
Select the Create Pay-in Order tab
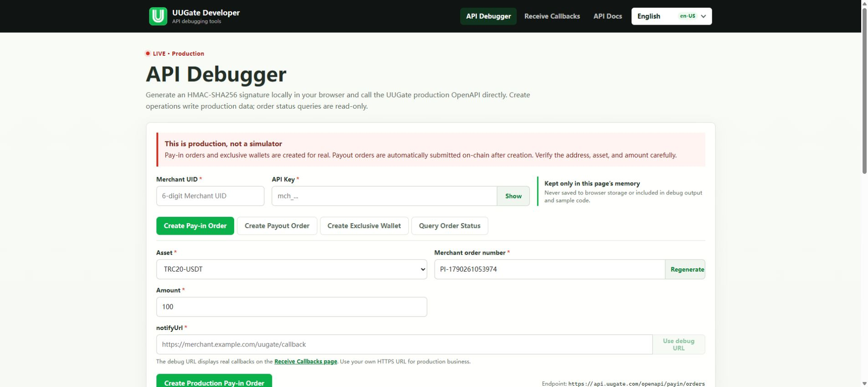[195, 226]
